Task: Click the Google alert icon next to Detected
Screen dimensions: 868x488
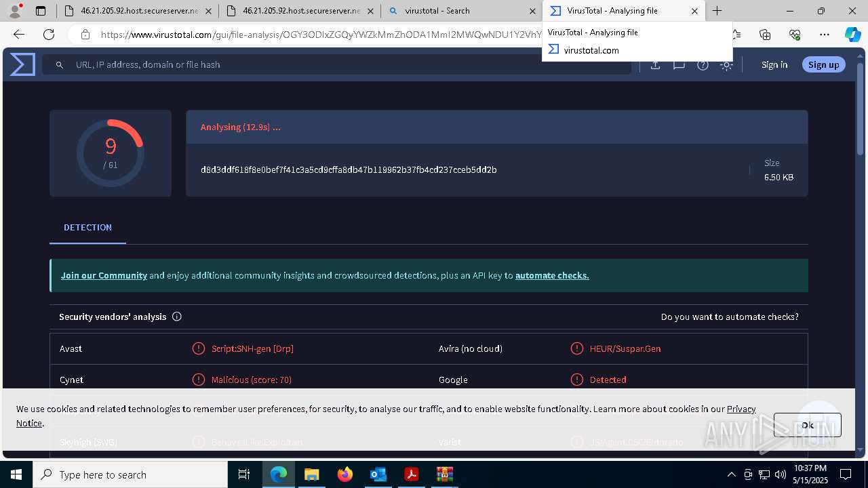Action: (577, 380)
